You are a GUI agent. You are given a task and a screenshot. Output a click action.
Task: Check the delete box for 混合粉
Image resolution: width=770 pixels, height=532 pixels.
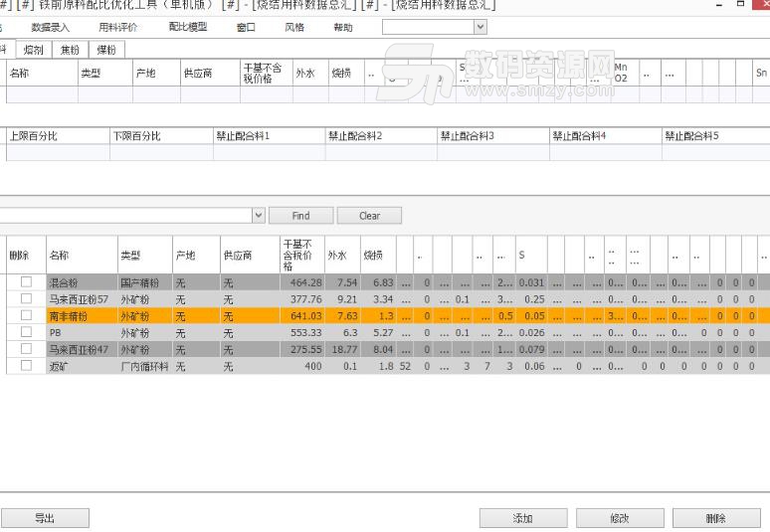pyautogui.click(x=26, y=282)
